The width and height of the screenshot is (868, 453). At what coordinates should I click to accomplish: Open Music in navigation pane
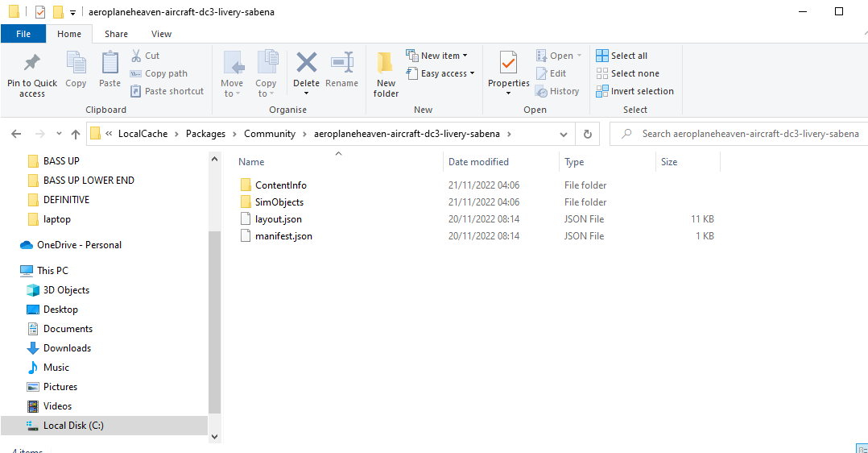coord(48,368)
